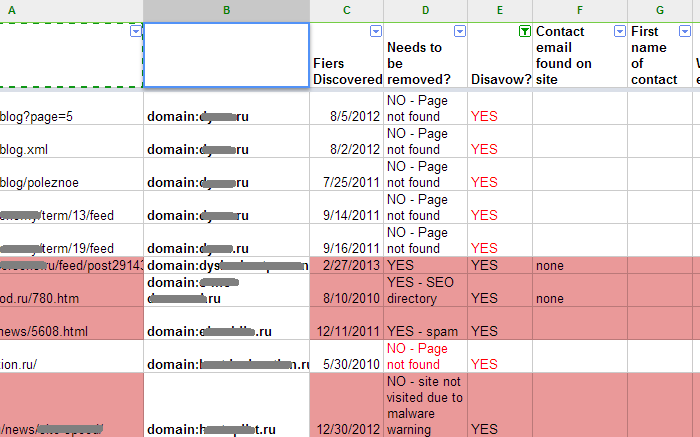Image resolution: width=700 pixels, height=437 pixels.
Task: Open the filter dropdown for Needs to be removed?
Action: click(460, 31)
